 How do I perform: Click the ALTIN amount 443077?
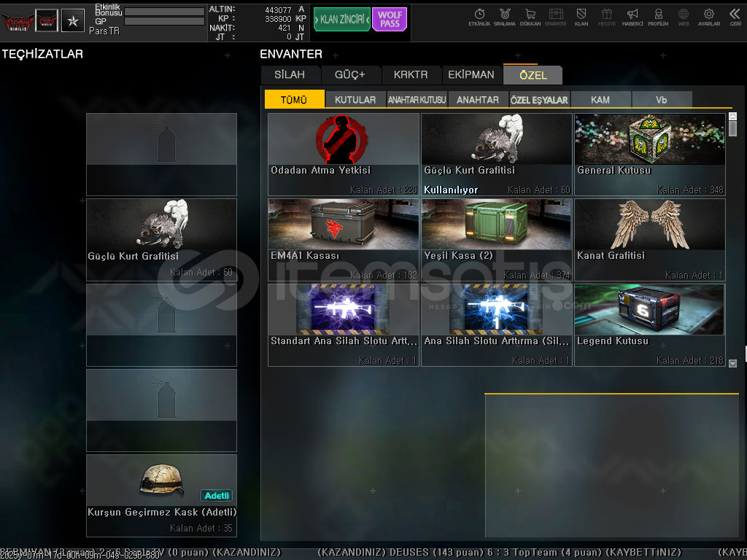278,9
